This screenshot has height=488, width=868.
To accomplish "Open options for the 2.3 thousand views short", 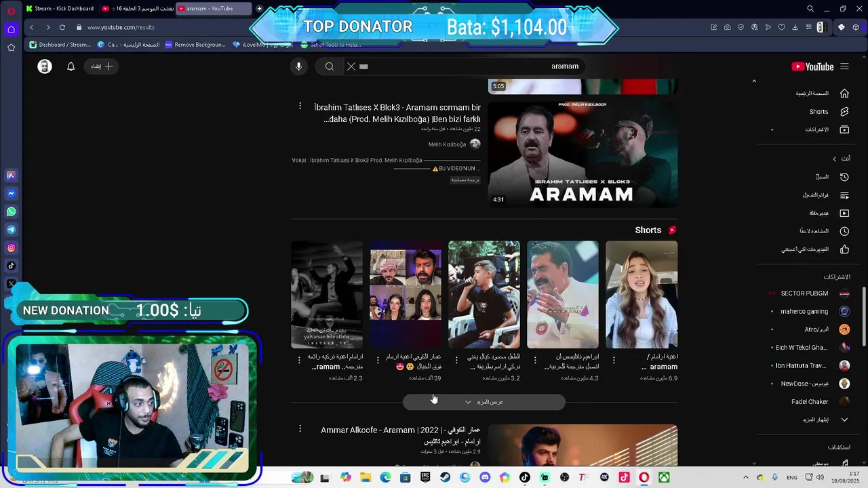I will pos(299,360).
